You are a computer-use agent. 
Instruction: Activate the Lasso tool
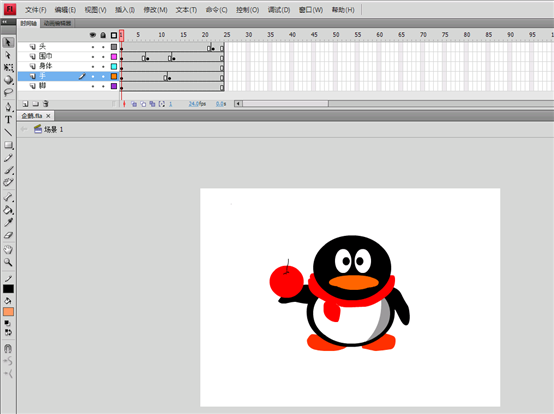tap(8, 92)
